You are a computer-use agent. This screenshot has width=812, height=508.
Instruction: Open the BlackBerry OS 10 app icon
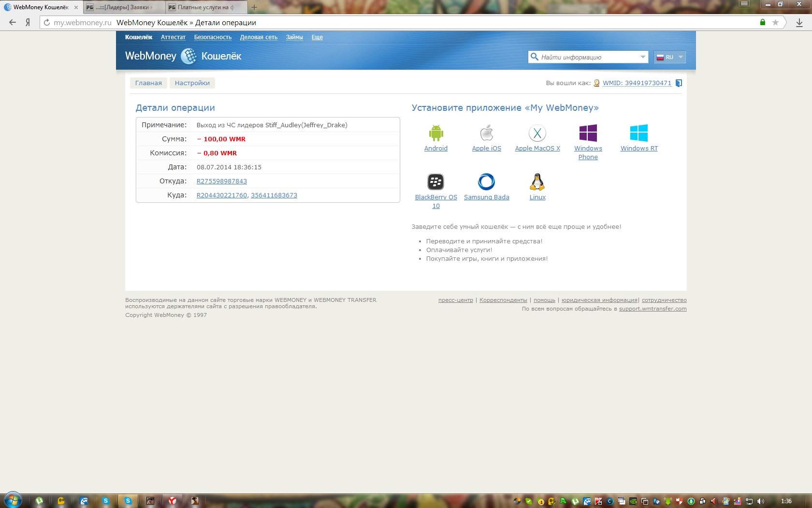(x=435, y=182)
